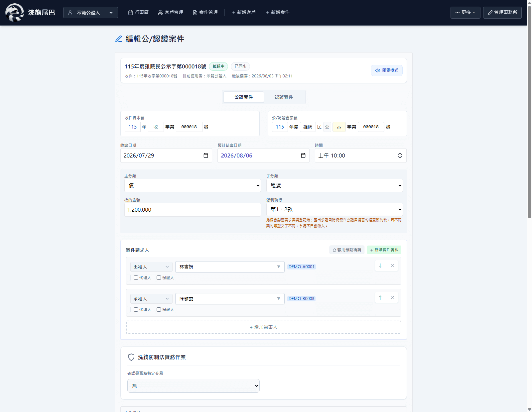The height and width of the screenshot is (412, 532).
Task: Click the 最後儲存 timestamp text
Action: 262,76
